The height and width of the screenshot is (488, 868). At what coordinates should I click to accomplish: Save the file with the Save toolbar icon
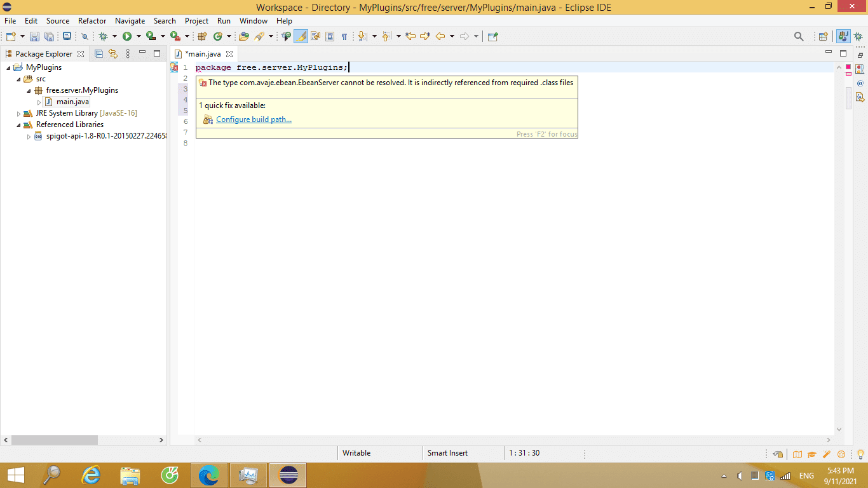click(34, 37)
